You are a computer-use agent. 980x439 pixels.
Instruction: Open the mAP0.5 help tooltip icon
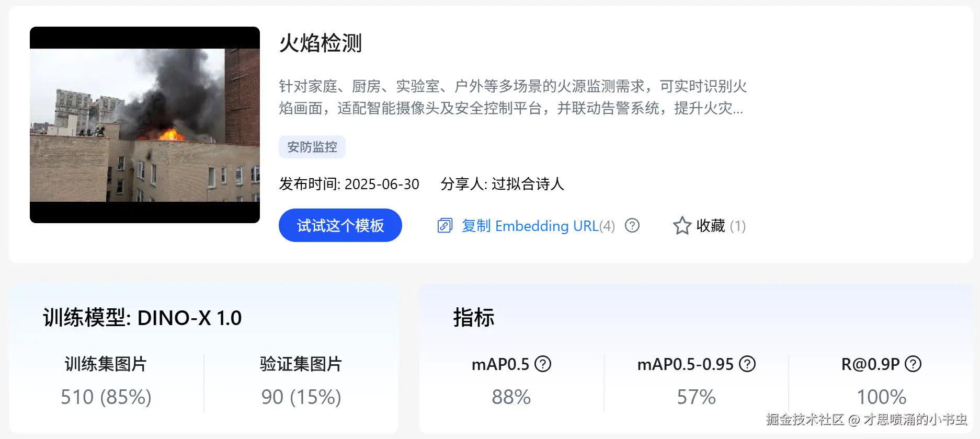coord(543,364)
